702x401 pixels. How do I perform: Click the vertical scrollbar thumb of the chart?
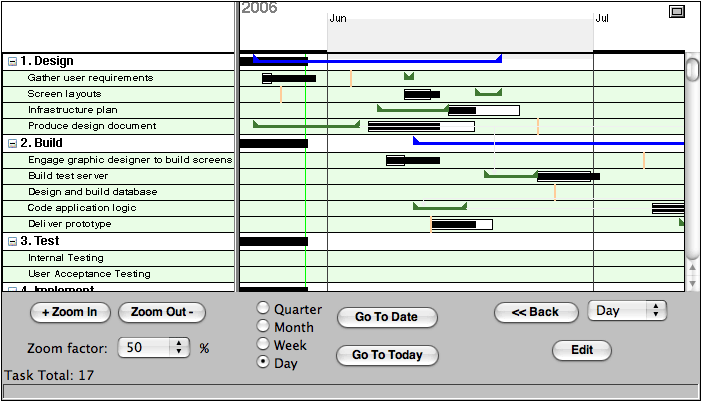[693, 68]
